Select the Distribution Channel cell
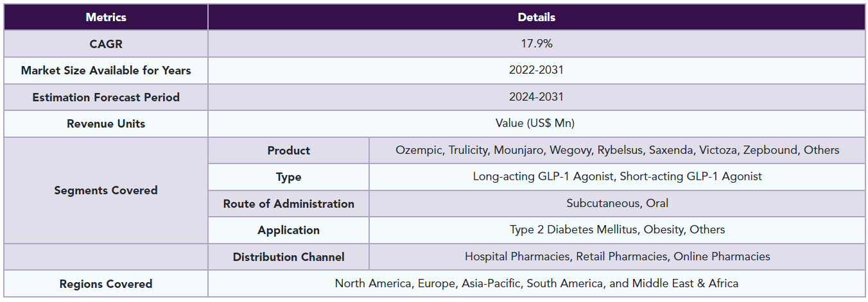Viewport: 868px width, 302px height. pos(289,257)
